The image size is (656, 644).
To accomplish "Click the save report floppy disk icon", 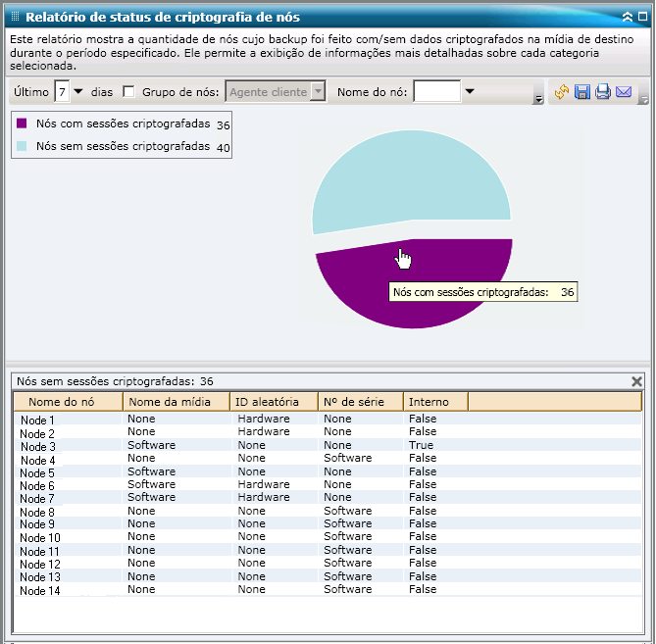I will 581,92.
